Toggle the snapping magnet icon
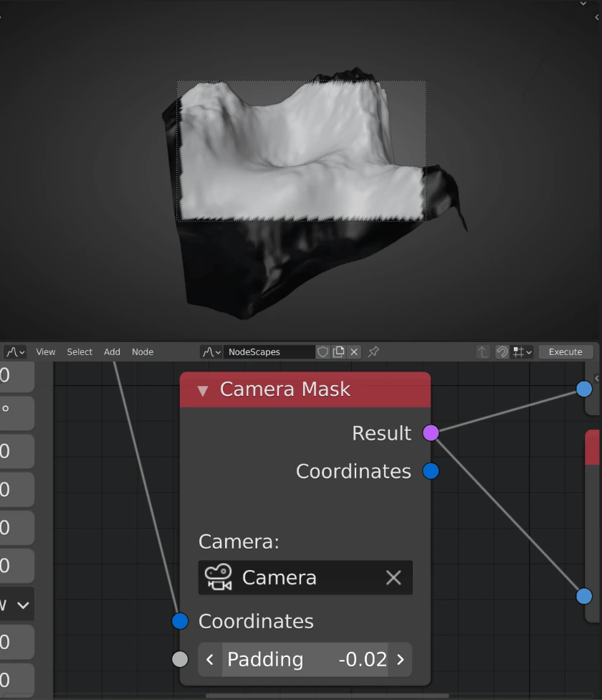This screenshot has width=602, height=700. pos(502,352)
